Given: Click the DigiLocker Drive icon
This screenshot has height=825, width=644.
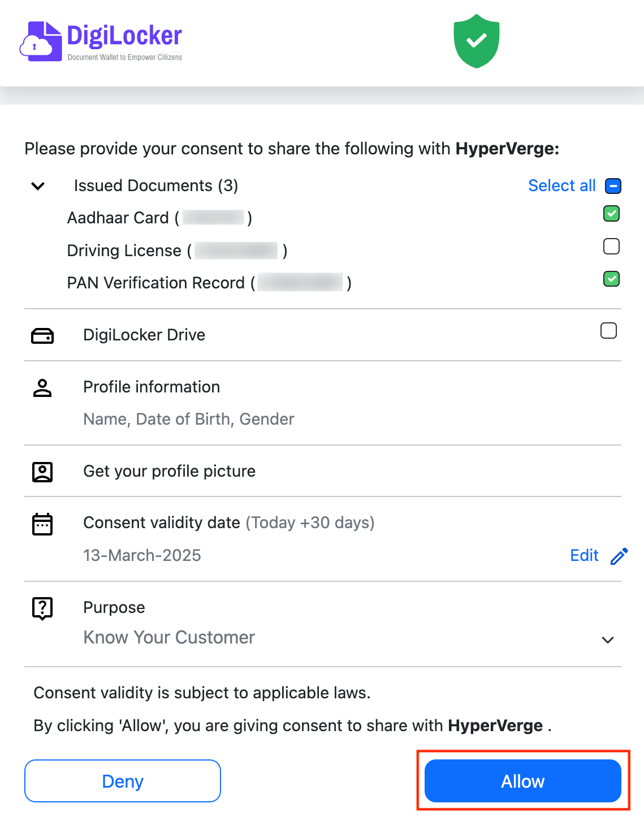Looking at the screenshot, I should 42,336.
